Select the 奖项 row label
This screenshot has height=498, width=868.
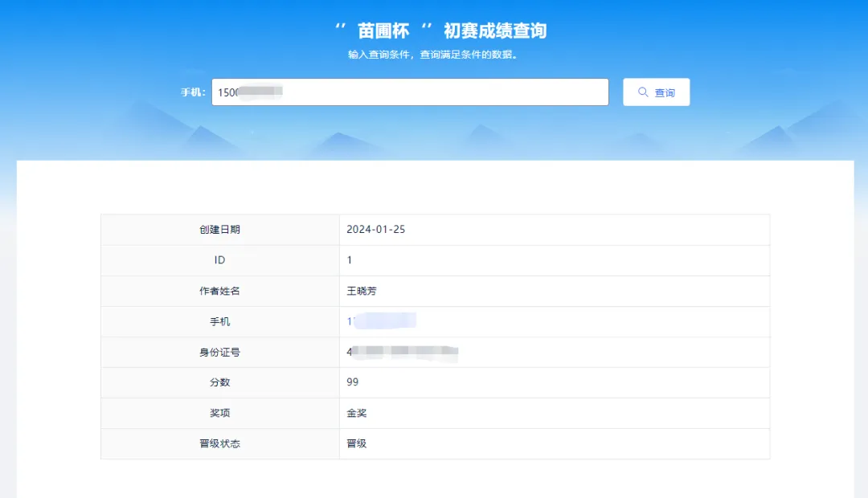(219, 413)
